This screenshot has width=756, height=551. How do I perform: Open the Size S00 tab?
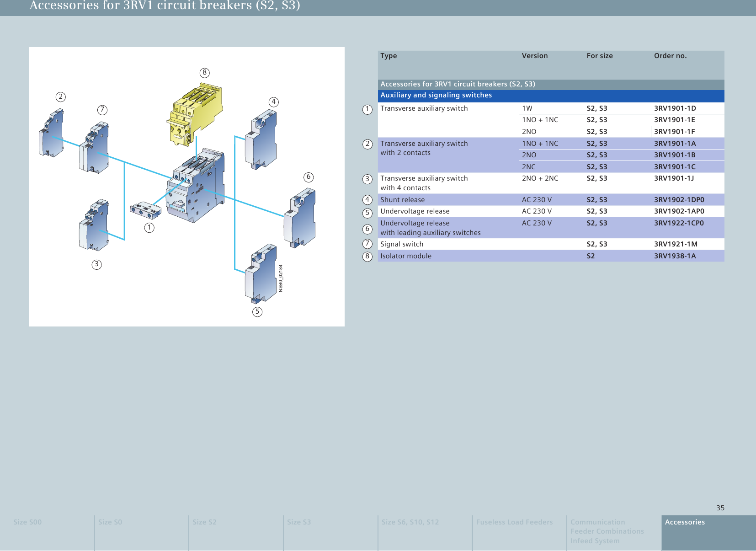[47, 533]
